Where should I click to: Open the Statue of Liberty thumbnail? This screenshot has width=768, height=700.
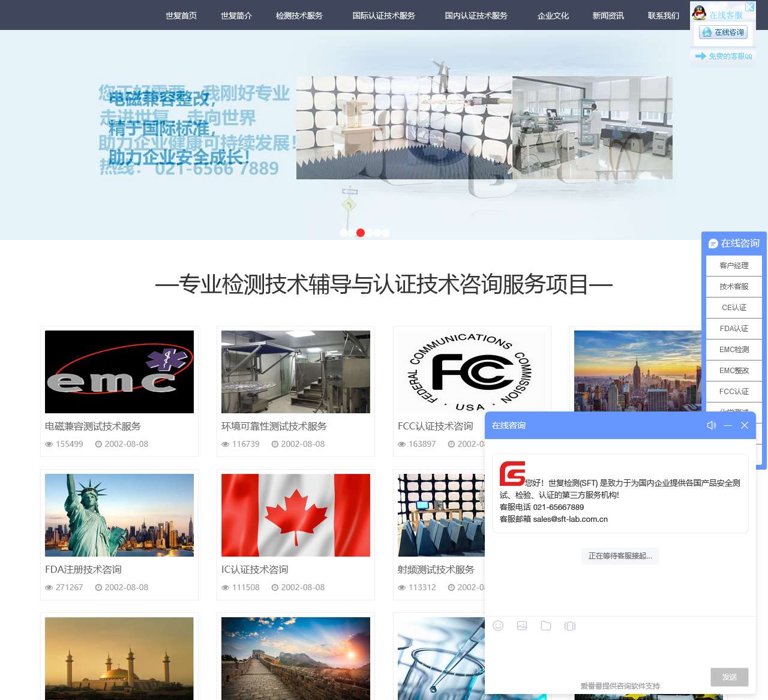pyautogui.click(x=119, y=515)
